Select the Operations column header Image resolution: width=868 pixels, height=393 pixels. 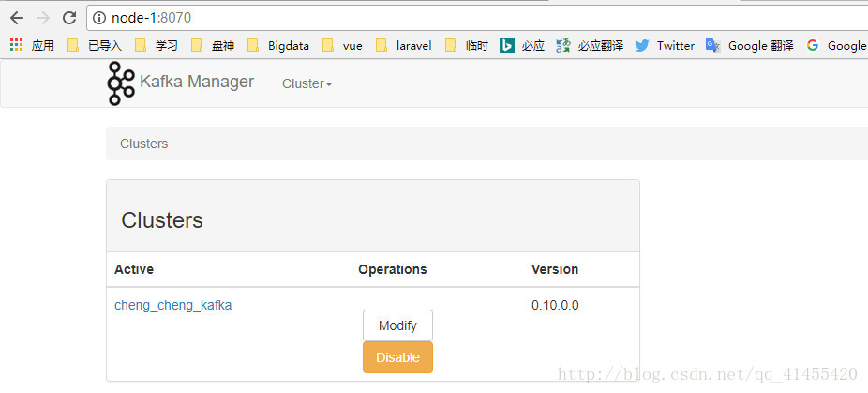point(393,269)
